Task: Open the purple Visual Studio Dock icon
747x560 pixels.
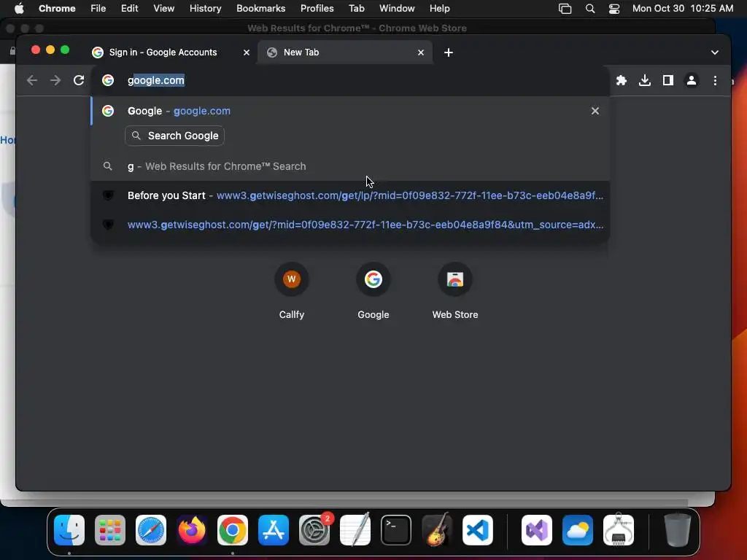Action: point(537,530)
